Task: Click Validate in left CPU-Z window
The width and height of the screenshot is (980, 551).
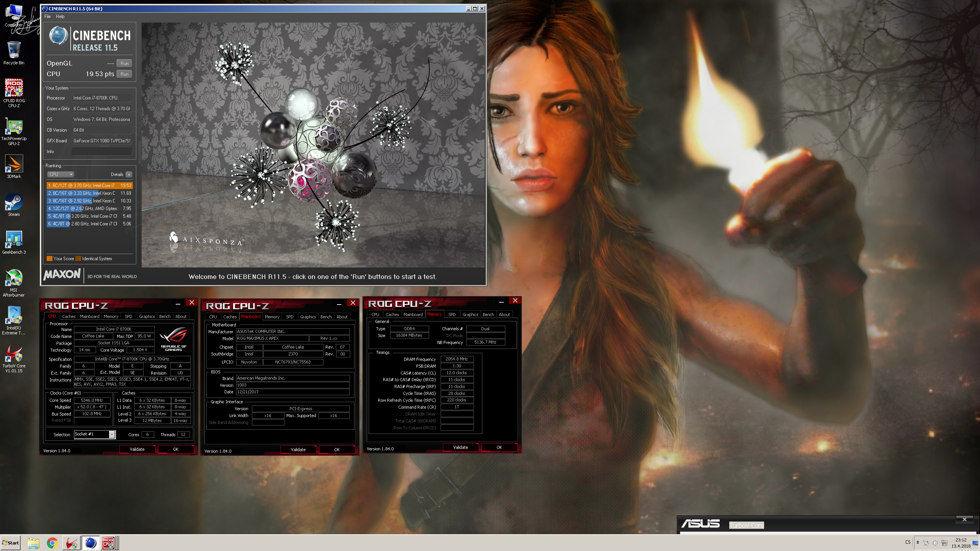Action: 137,449
